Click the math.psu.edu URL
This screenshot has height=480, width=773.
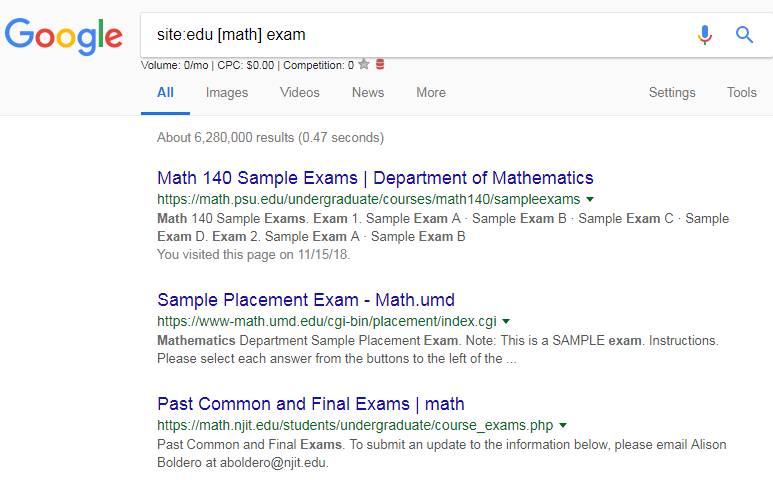[369, 199]
